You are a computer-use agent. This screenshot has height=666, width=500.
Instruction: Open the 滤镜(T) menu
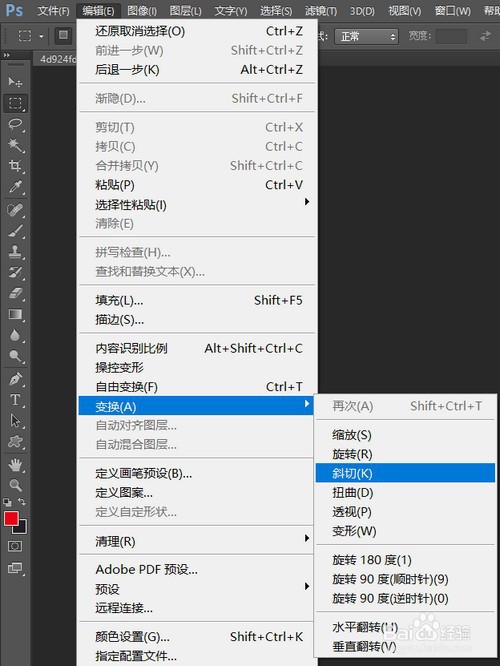[x=321, y=10]
